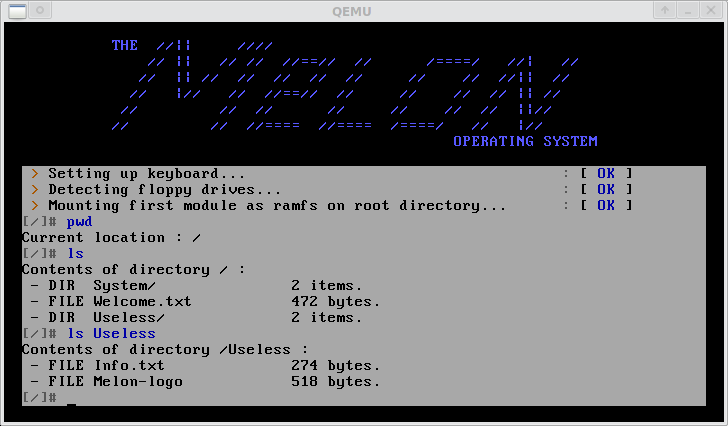This screenshot has width=728, height=426.
Task: Click '472 bytes.' size value
Action: point(336,302)
